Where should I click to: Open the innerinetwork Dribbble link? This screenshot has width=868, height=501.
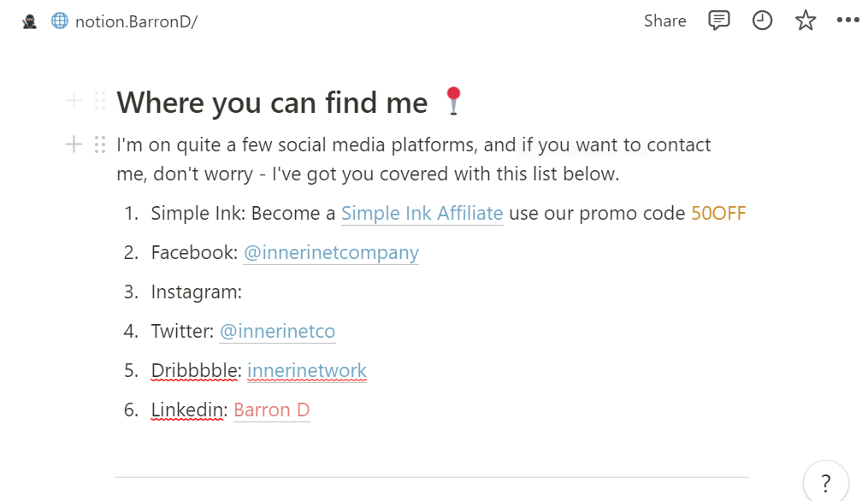click(x=307, y=370)
